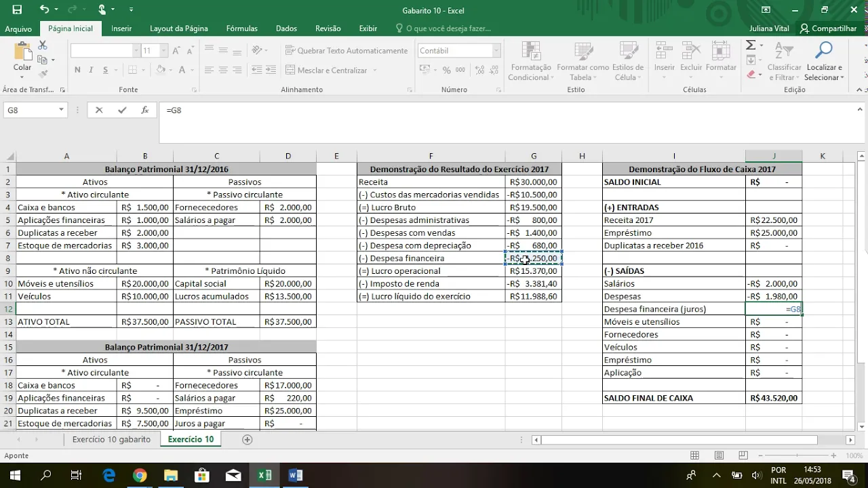Viewport: 868px width, 488px height.
Task: Click the increase indent icon
Action: (271, 70)
